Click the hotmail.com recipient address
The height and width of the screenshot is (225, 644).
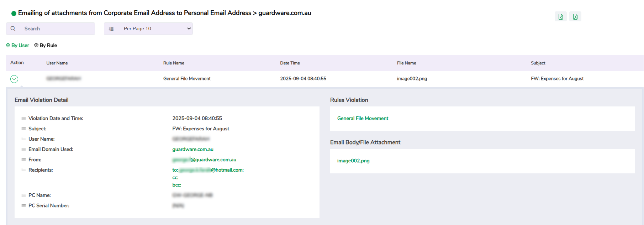pos(211,170)
